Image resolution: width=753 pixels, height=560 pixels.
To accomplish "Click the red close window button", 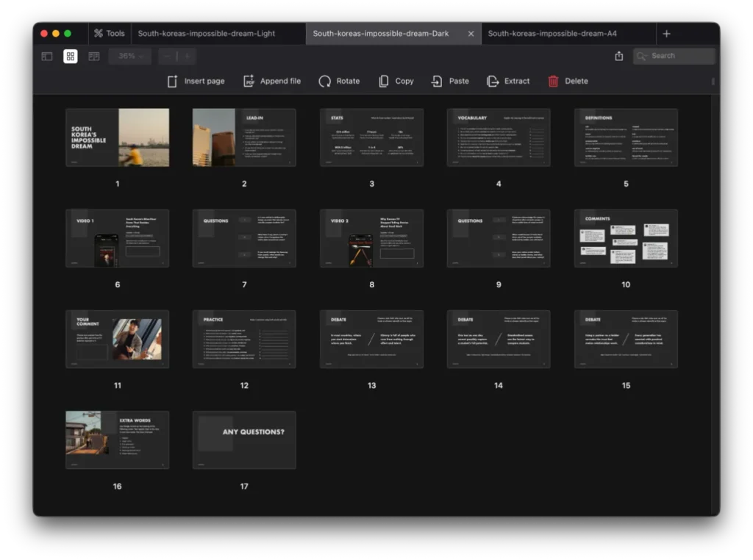I will [x=44, y=34].
